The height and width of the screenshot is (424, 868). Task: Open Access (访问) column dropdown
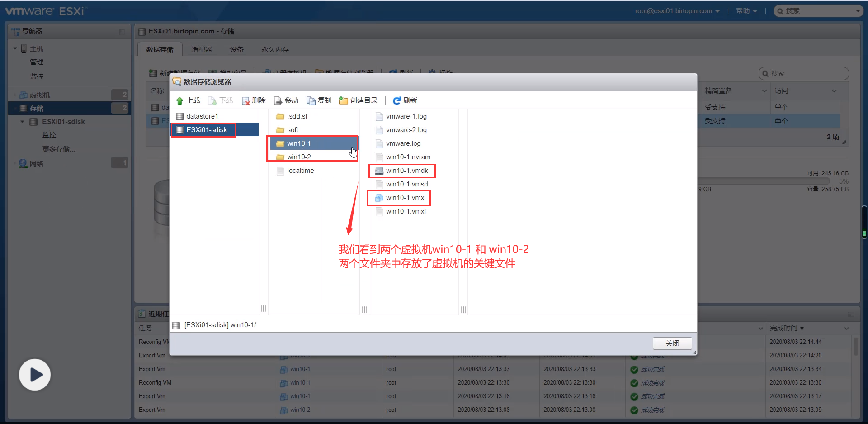834,91
